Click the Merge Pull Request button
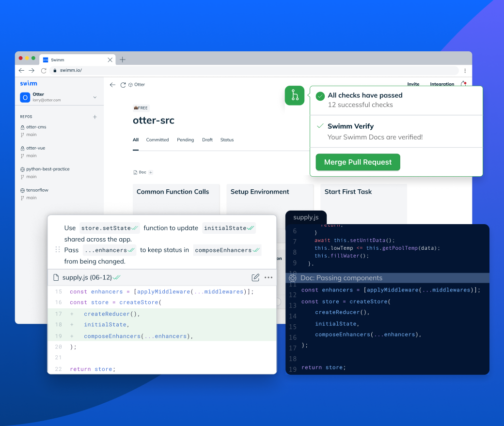 click(358, 162)
